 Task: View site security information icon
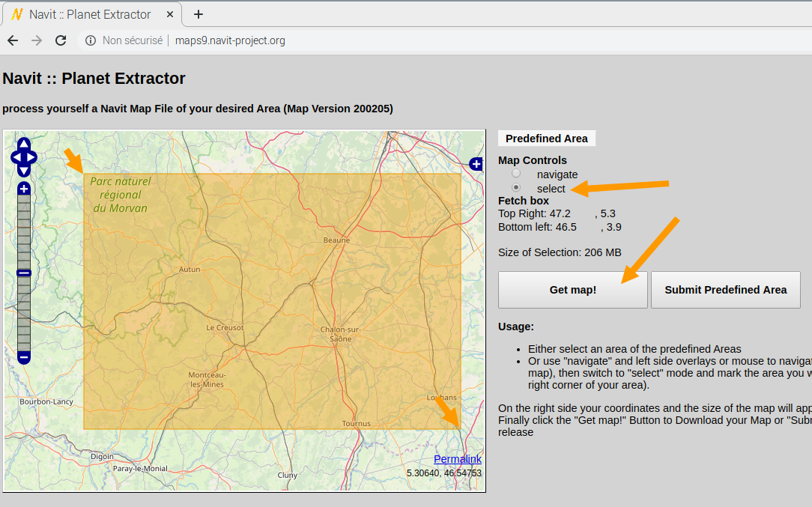coord(91,40)
